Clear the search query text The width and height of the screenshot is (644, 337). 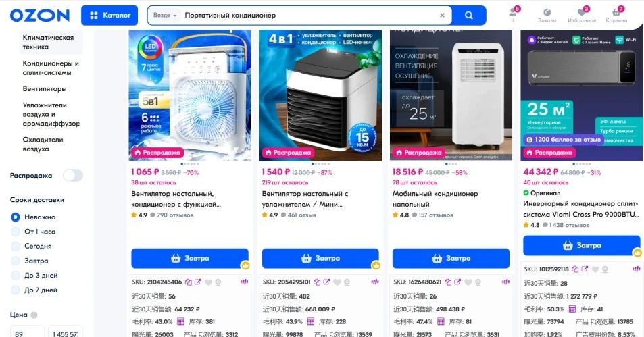(442, 15)
